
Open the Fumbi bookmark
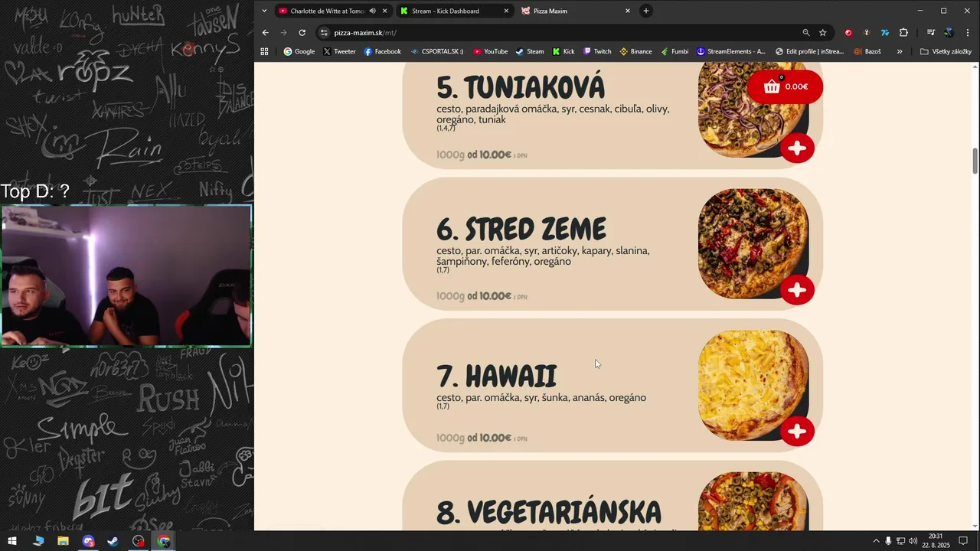pos(675,51)
